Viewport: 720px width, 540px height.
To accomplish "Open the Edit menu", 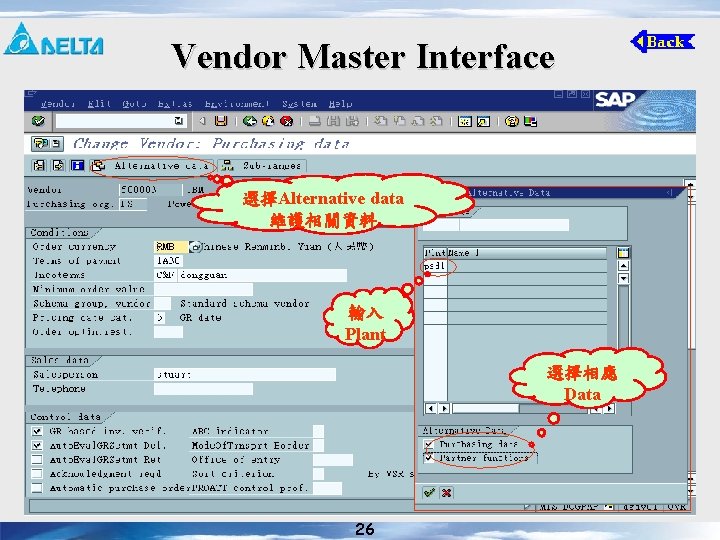I will pos(99,104).
